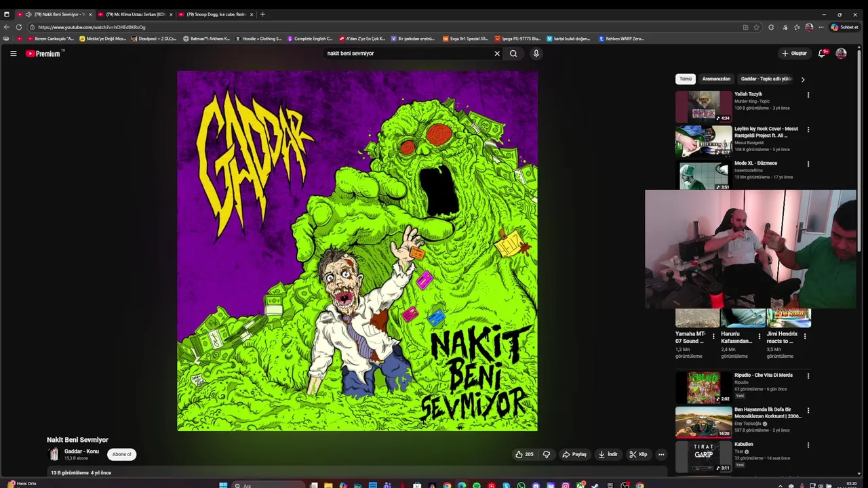
Task: Dislike the video with thumbs down
Action: point(547,454)
